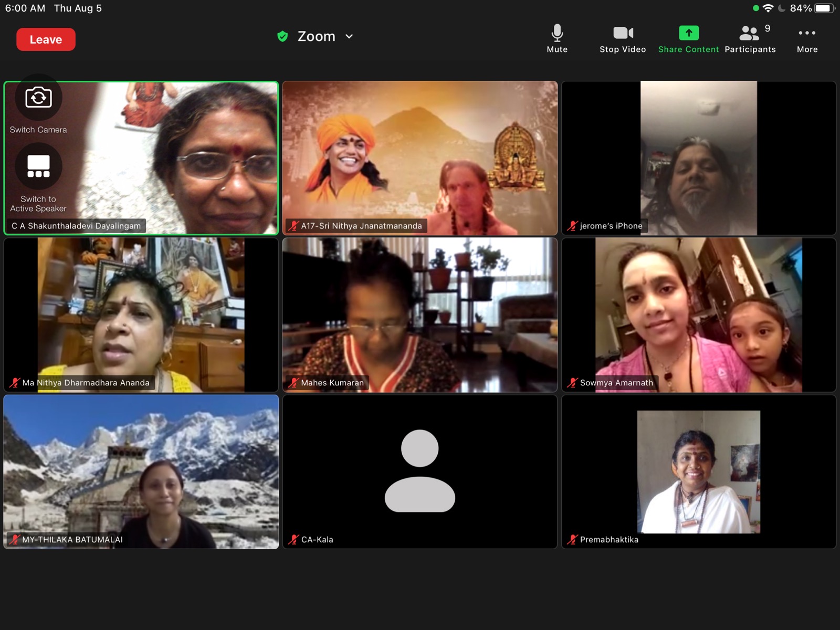Tap the green Share Content icon
This screenshot has width=840, height=630.
pyautogui.click(x=689, y=33)
